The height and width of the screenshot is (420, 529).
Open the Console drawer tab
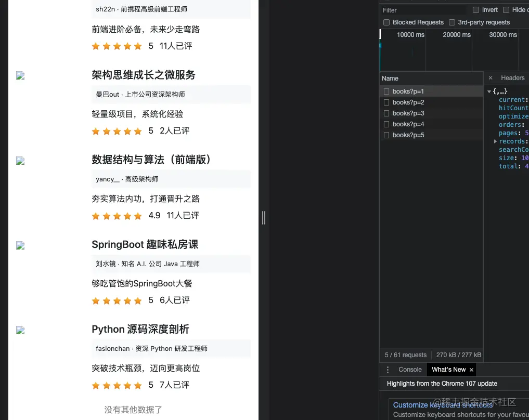pos(410,370)
